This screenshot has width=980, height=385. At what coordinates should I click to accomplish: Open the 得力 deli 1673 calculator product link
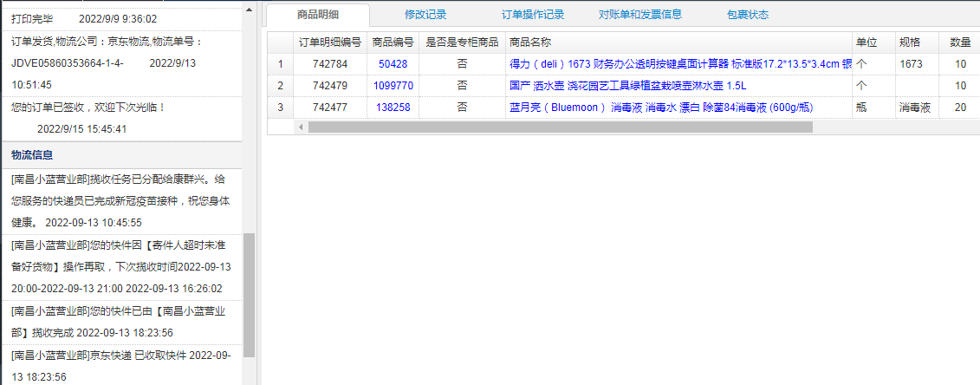(680, 64)
